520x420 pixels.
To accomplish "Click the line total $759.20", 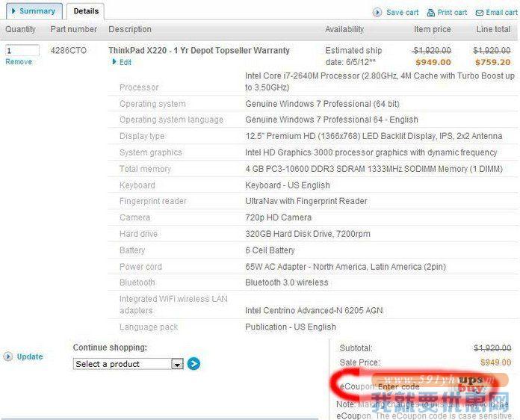I will [x=492, y=62].
